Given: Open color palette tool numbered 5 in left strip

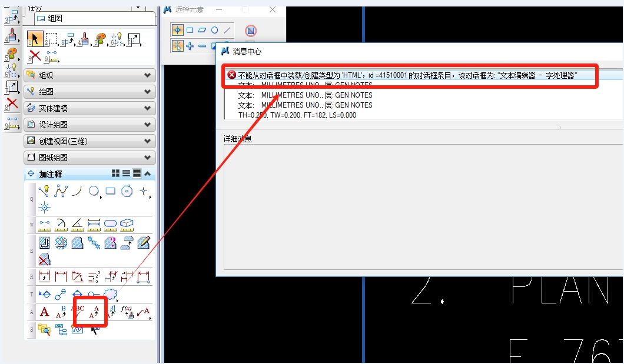Looking at the screenshot, I should pos(12,54).
